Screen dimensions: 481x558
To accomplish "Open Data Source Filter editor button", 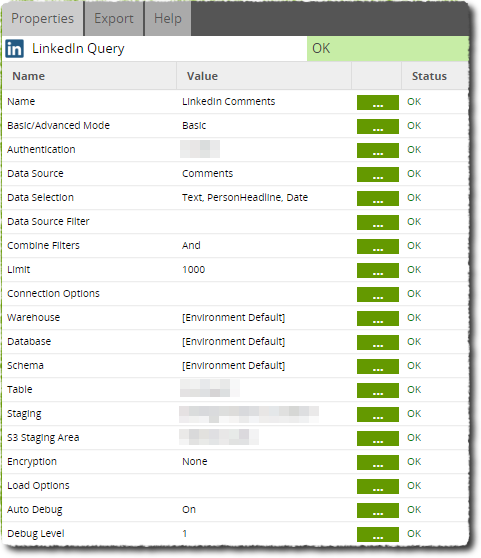I will point(378,222).
